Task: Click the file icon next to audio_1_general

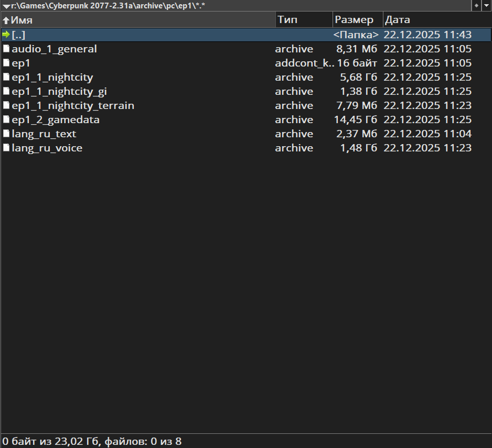Action: tap(6, 49)
